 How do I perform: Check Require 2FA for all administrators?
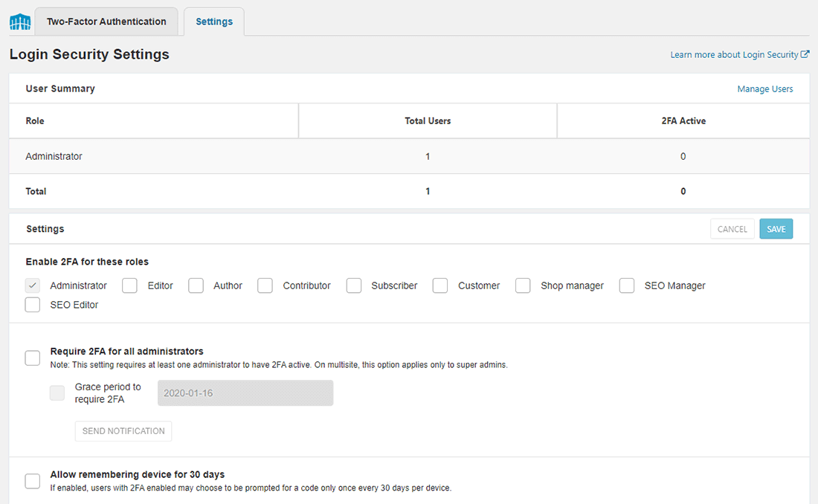pyautogui.click(x=32, y=358)
